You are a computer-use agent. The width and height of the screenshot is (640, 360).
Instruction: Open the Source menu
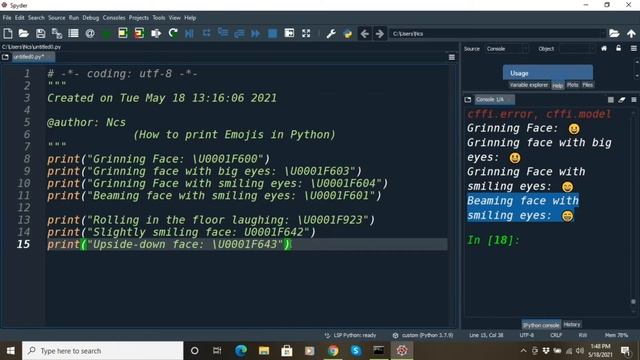click(57, 18)
